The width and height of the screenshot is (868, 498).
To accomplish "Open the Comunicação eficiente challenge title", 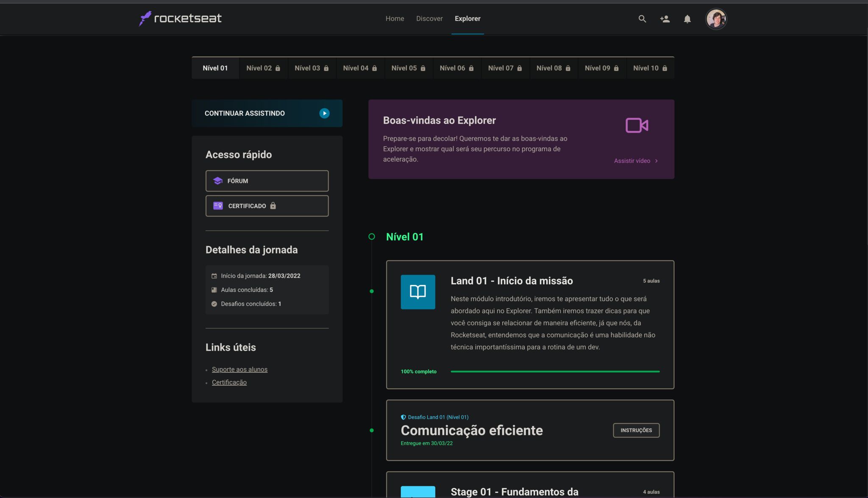I will pyautogui.click(x=472, y=430).
